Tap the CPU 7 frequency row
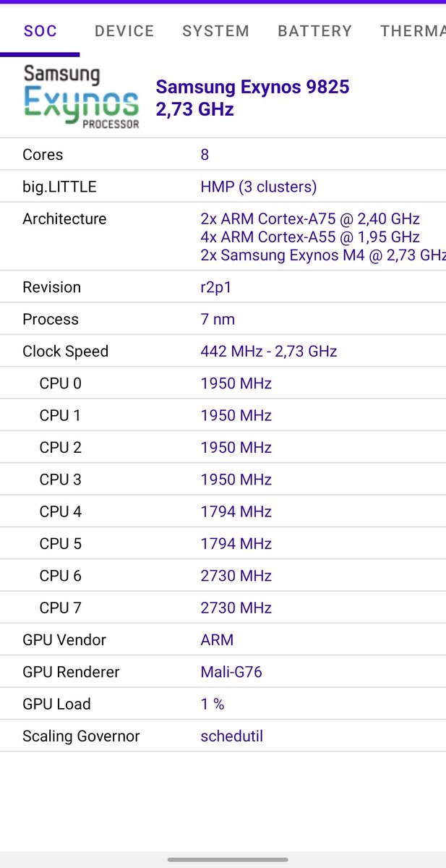This screenshot has height=868, width=446. 223,608
